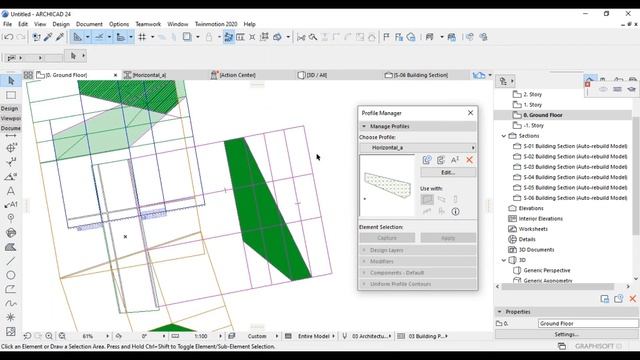The height and width of the screenshot is (360, 640).
Task: Toggle Use with Railing in Profile Manager
Action: pos(427,211)
